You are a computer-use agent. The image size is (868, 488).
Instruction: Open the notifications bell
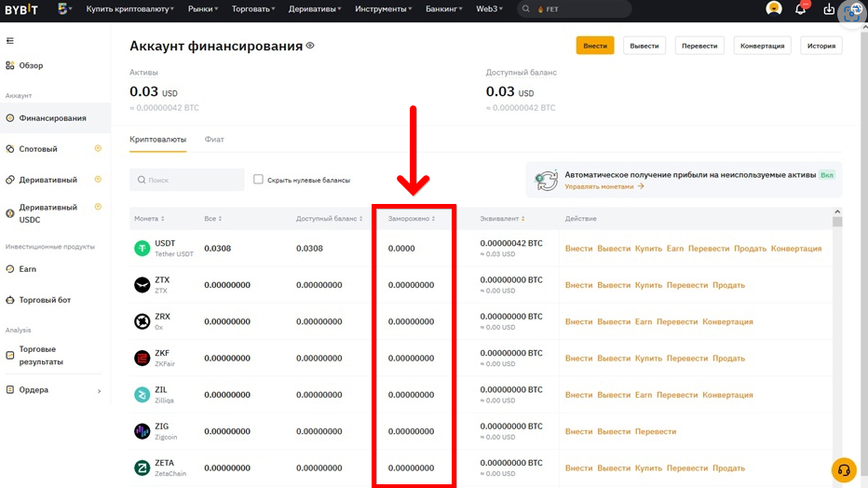800,9
